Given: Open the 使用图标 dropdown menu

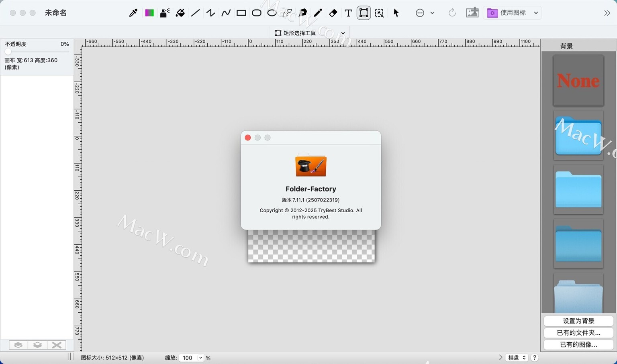Looking at the screenshot, I should [x=513, y=13].
